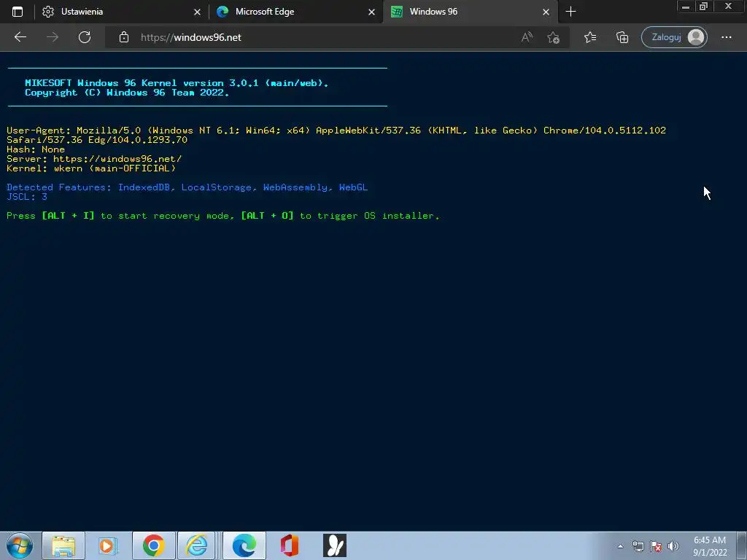The image size is (747, 560).
Task: Launch Microsoft Office from taskbar
Action: tap(289, 545)
